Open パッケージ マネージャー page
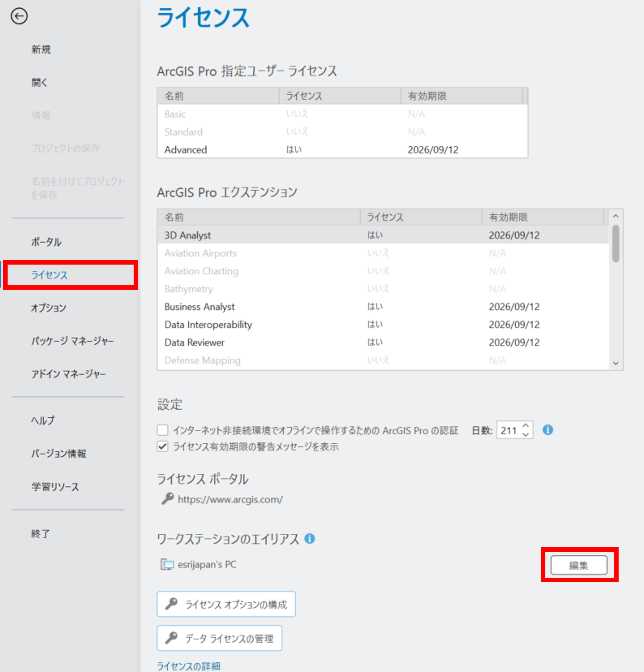Screen dimensions: 644x672 72,341
